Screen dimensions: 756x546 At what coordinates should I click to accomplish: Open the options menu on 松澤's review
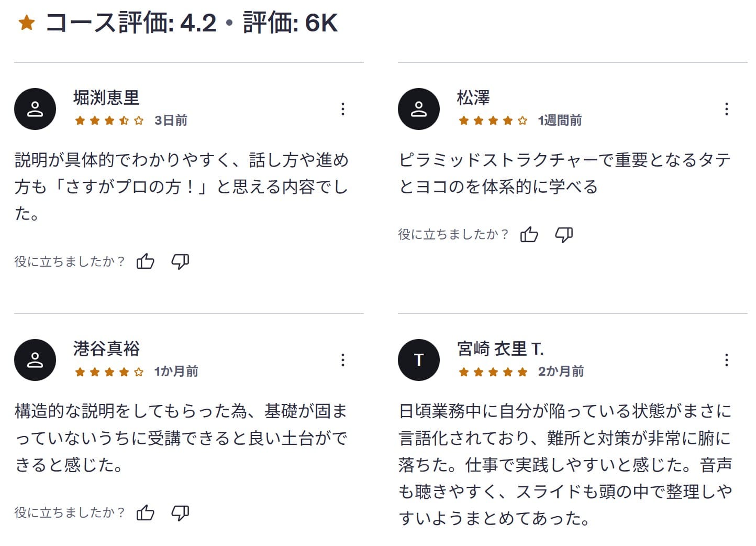(727, 109)
